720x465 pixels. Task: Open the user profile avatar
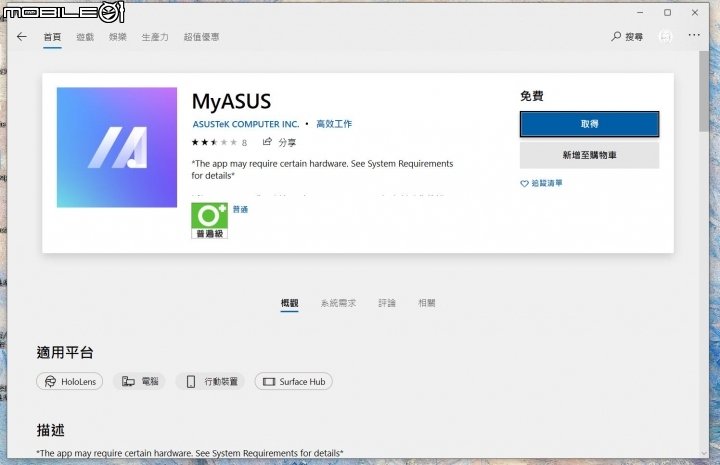(x=665, y=36)
